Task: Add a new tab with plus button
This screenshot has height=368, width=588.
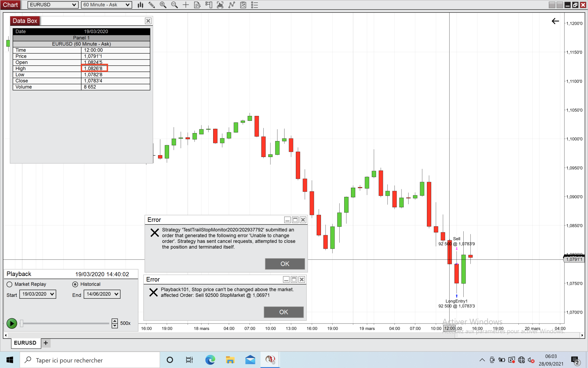Action: point(46,343)
